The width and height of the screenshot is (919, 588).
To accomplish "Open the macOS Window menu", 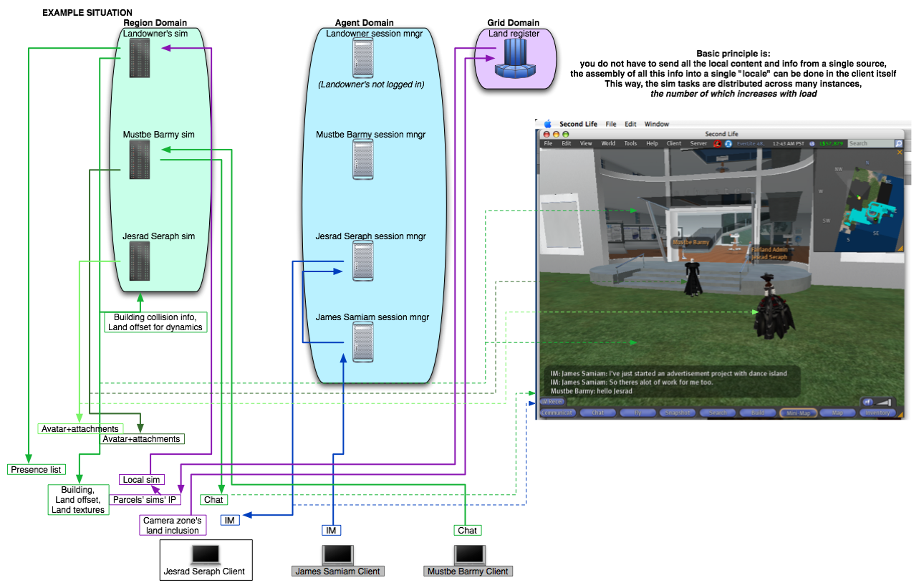I will (x=656, y=124).
